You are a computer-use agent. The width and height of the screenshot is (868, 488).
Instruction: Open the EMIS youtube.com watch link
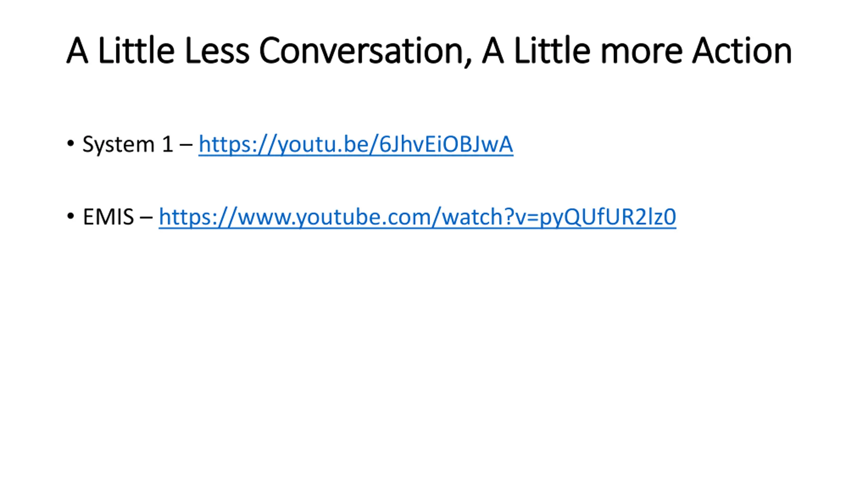pyautogui.click(x=417, y=217)
